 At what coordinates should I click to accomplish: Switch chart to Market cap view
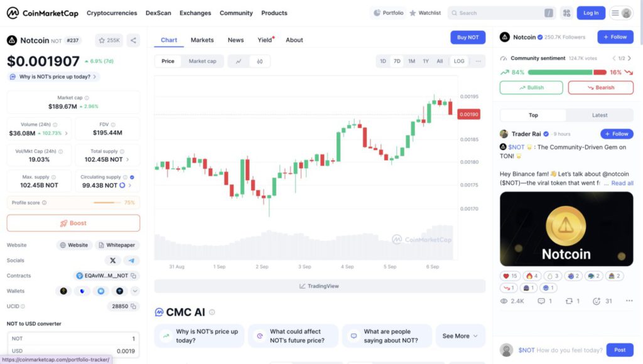202,62
